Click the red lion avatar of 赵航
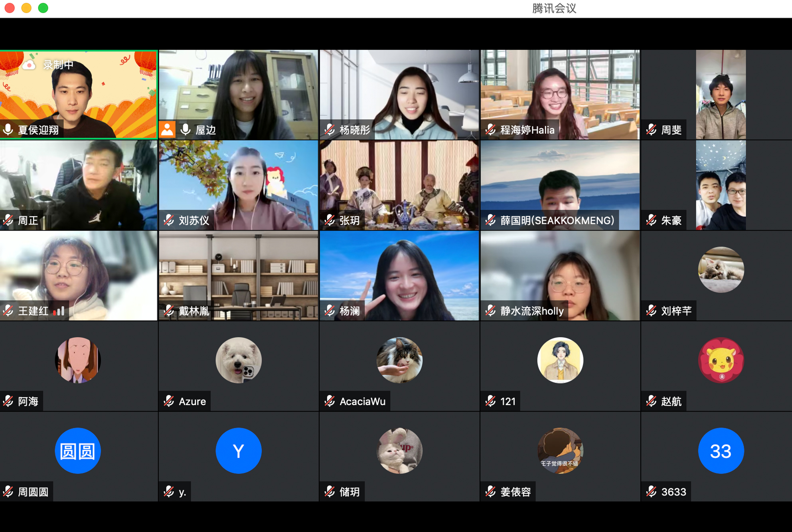Image resolution: width=792 pixels, height=532 pixels. [721, 360]
